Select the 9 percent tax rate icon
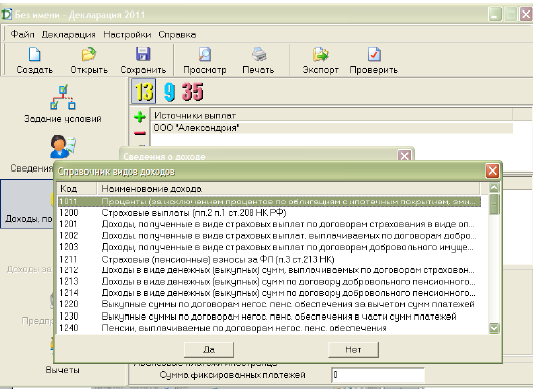The image size is (533, 389). click(x=169, y=92)
